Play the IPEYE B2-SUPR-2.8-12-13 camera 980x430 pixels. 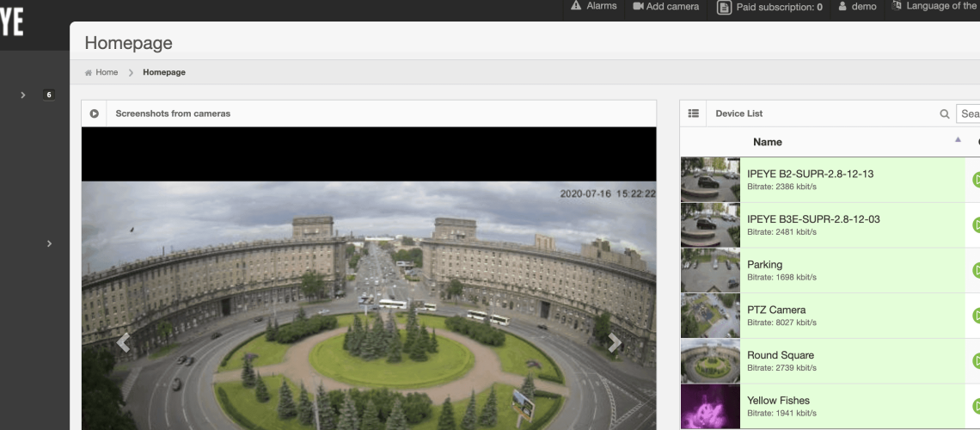[x=976, y=180]
